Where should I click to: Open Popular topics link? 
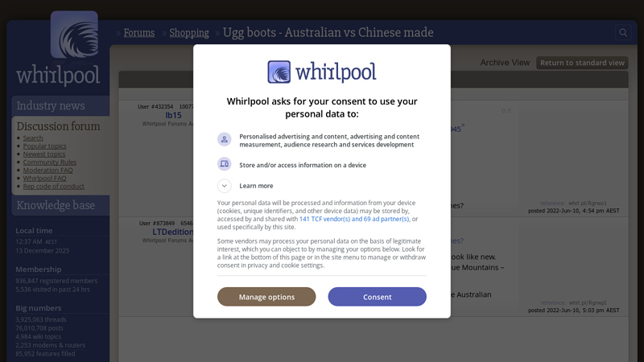(x=44, y=146)
